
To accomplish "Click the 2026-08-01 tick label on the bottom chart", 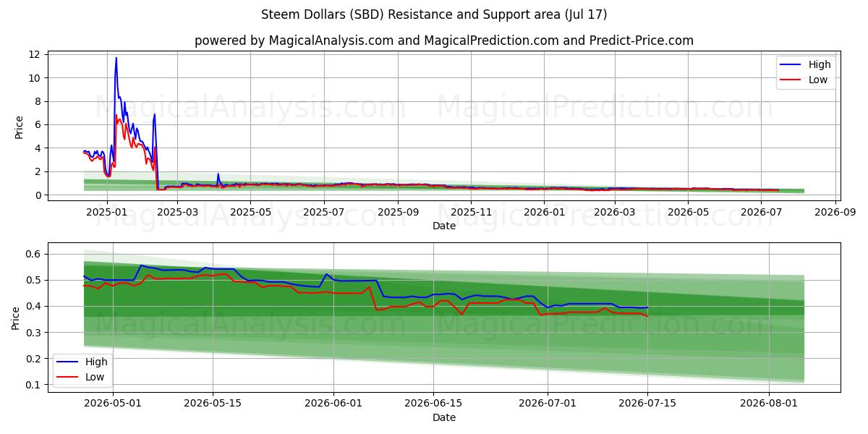I will [x=767, y=404].
